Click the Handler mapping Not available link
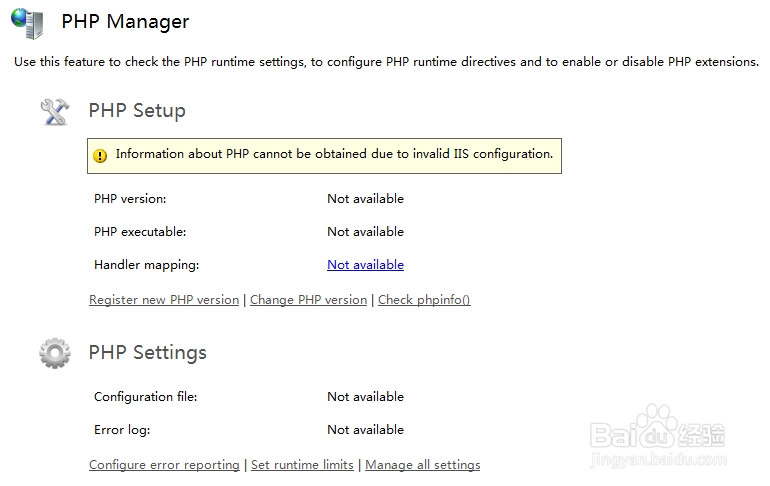Screen dimensions: 770x486 click(365, 265)
